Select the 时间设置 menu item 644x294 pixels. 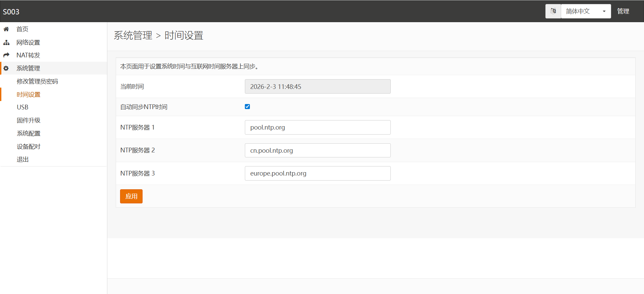click(x=29, y=95)
